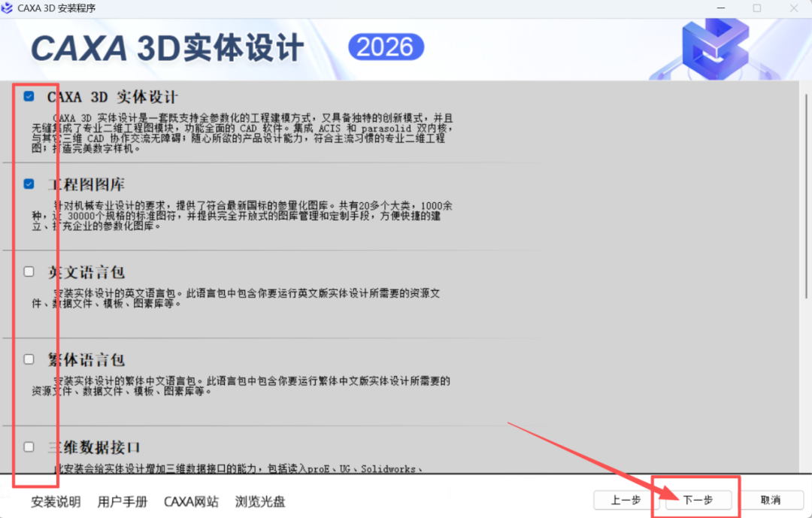Select the CAXA 3D 实体设计 component heading
The height and width of the screenshot is (518, 812).
coord(112,97)
